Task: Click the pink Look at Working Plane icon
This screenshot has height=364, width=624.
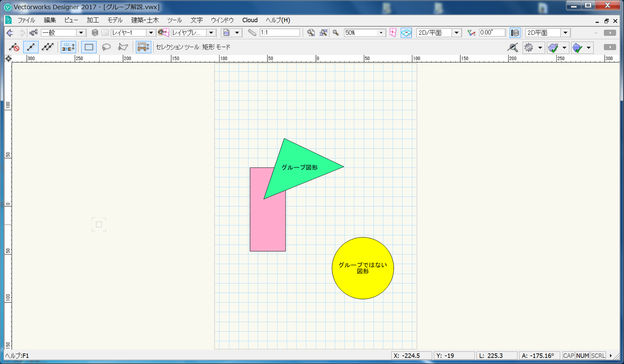Action: coord(393,33)
